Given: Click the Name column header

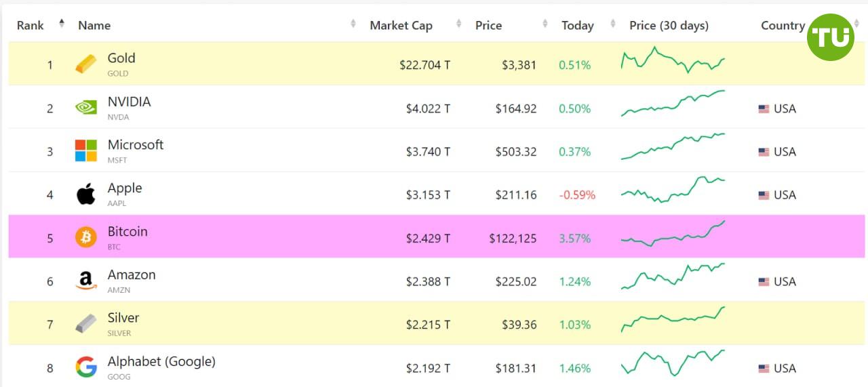Looking at the screenshot, I should 94,25.
